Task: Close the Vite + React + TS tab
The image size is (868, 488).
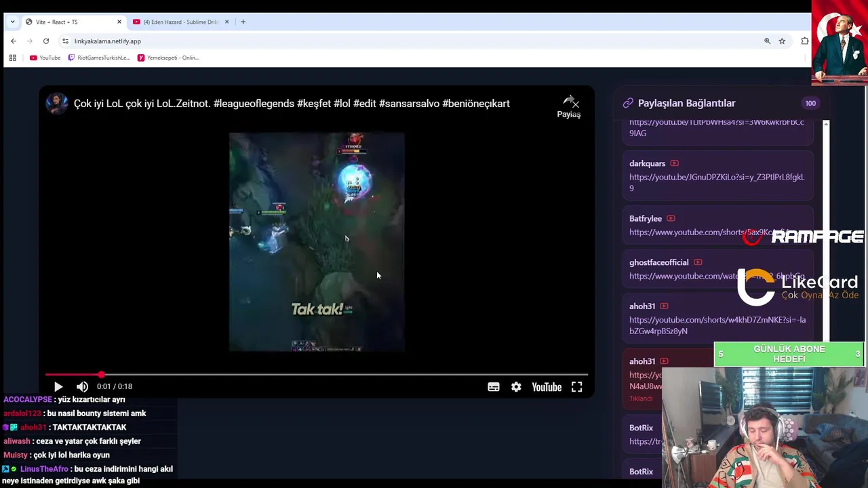Action: (x=119, y=22)
